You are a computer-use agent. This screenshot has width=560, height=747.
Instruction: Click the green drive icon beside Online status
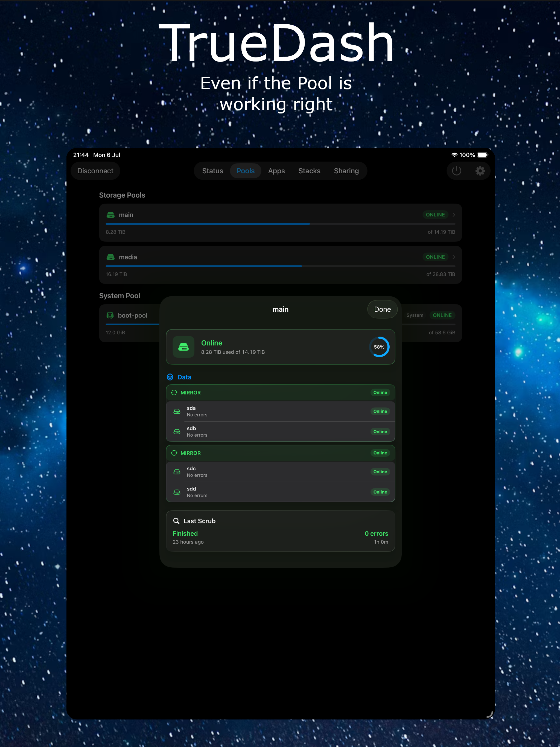(183, 347)
